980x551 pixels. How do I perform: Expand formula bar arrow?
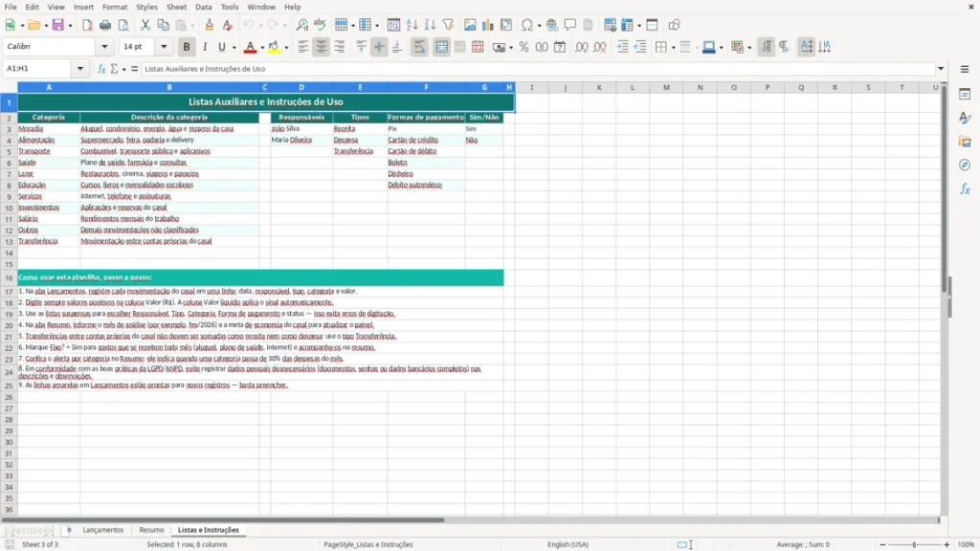pos(941,69)
